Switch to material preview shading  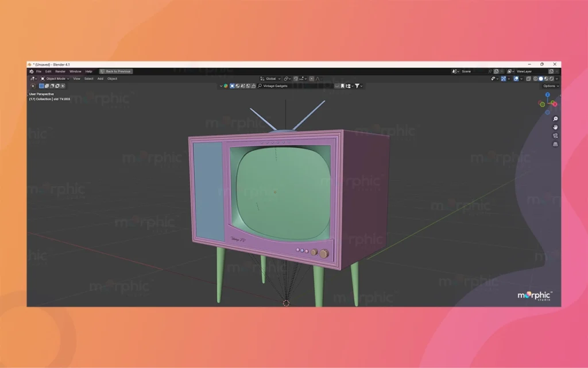(546, 79)
